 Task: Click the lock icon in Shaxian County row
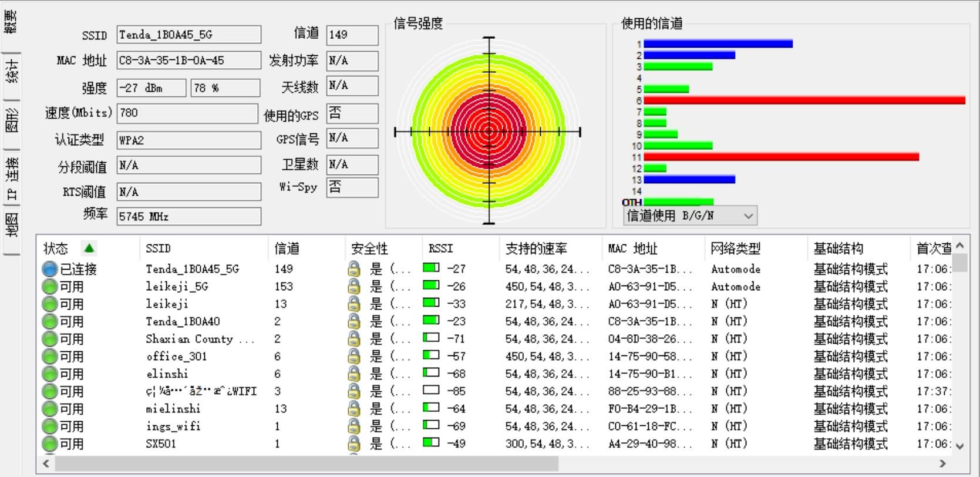[353, 339]
